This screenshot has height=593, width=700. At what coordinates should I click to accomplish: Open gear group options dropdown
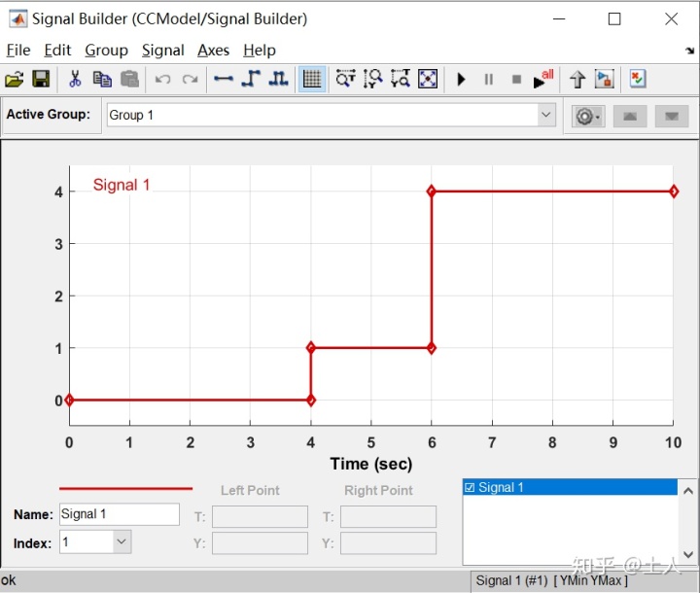[x=588, y=117]
